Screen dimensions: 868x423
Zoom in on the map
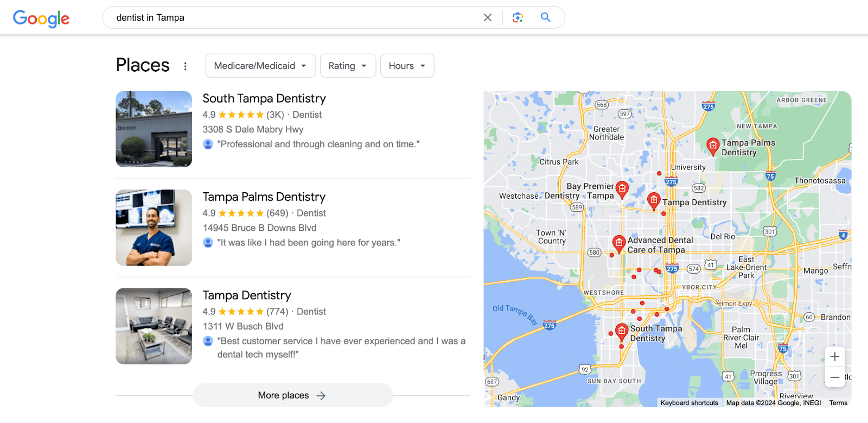click(x=835, y=357)
